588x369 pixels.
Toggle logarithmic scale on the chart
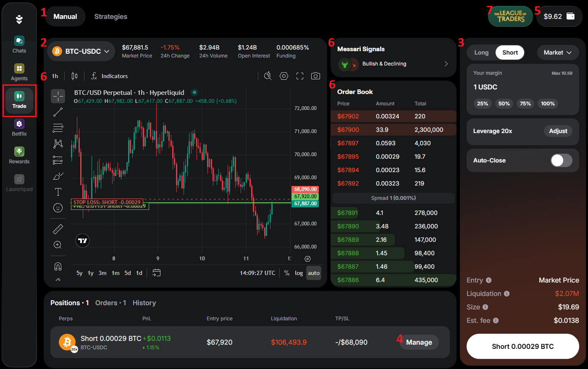[x=299, y=273]
